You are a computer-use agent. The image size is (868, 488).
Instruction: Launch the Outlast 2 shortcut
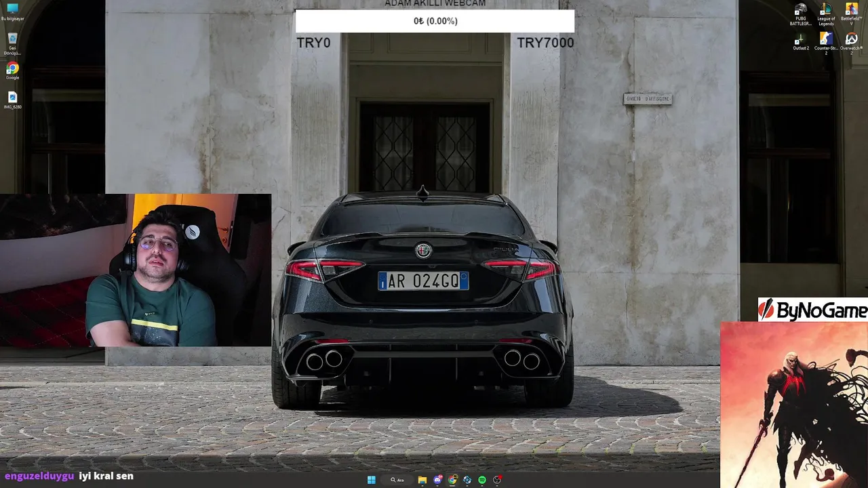(801, 42)
